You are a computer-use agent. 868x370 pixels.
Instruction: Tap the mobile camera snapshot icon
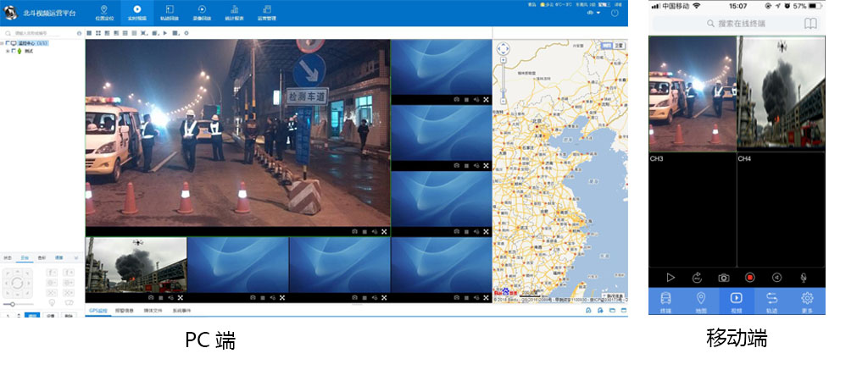click(x=724, y=278)
